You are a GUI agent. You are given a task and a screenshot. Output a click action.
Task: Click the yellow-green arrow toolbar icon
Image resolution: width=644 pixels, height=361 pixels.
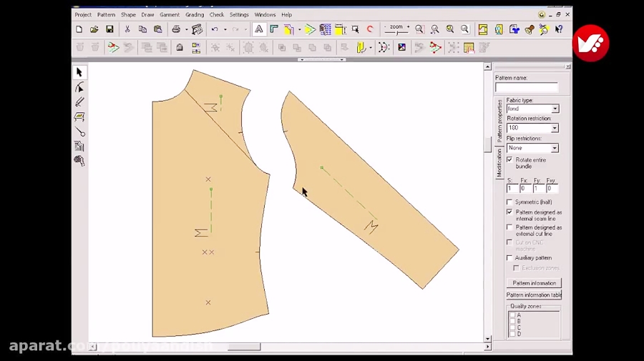point(310,29)
